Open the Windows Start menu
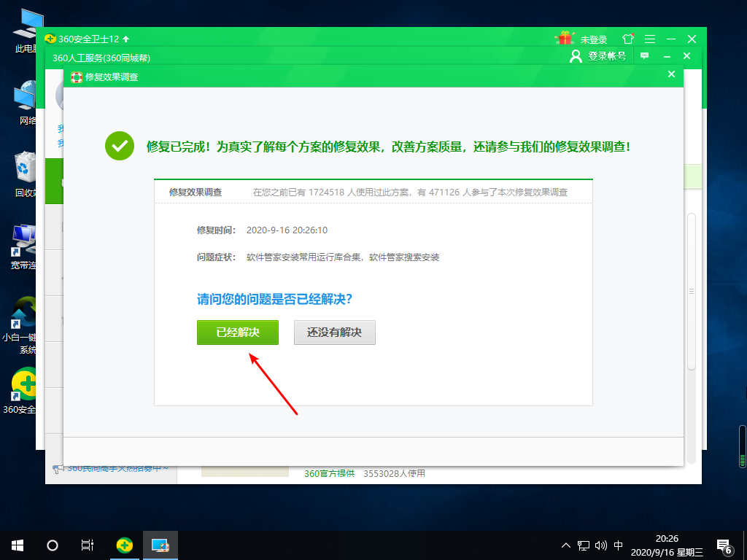 [x=18, y=545]
